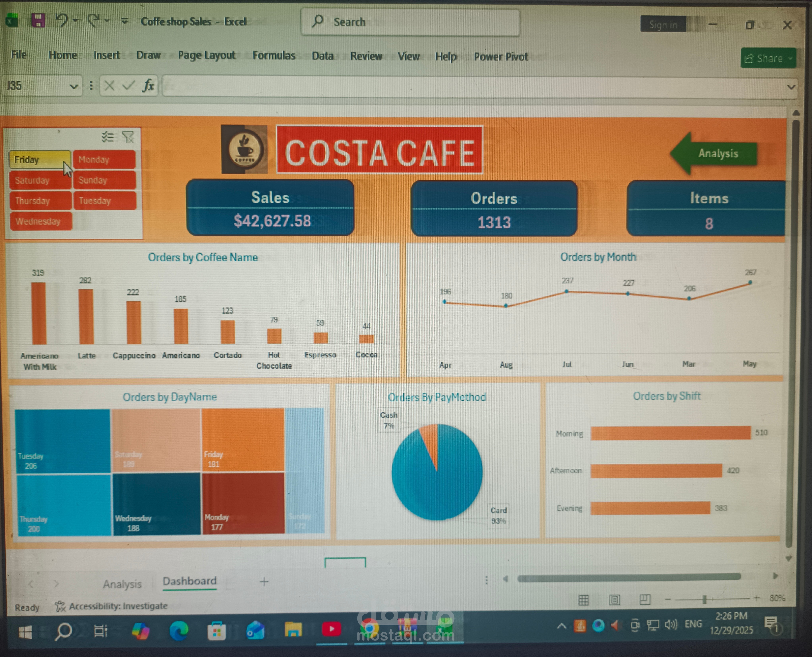Go to the next sheet tab arrow
The width and height of the screenshot is (812, 657).
click(x=56, y=584)
